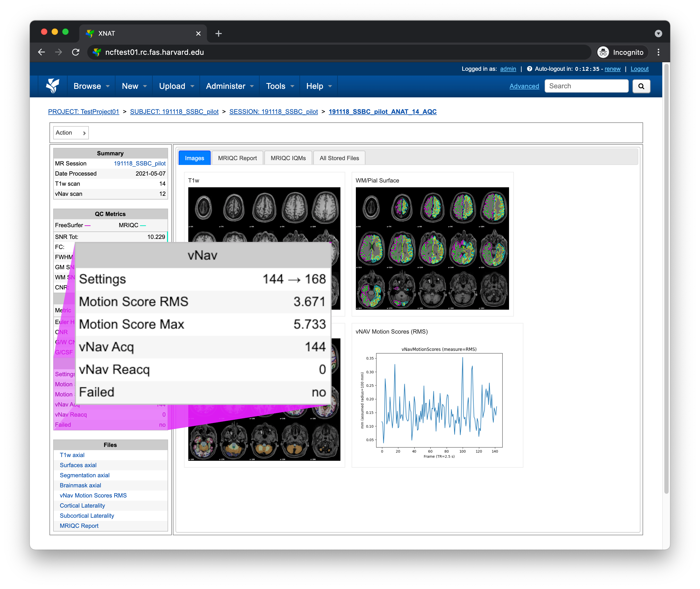Click the Settings 144 → 168 row

(203, 279)
